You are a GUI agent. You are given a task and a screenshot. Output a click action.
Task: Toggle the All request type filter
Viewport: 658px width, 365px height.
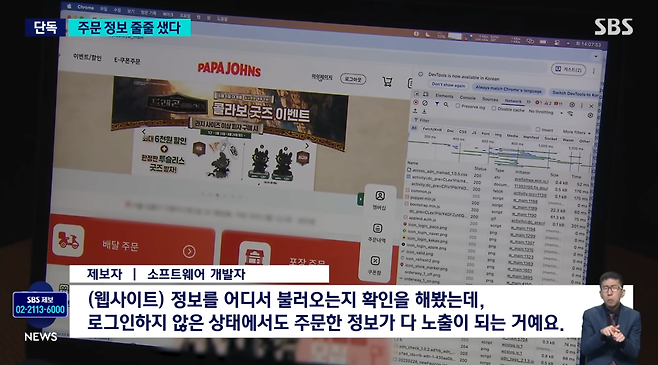click(414, 128)
